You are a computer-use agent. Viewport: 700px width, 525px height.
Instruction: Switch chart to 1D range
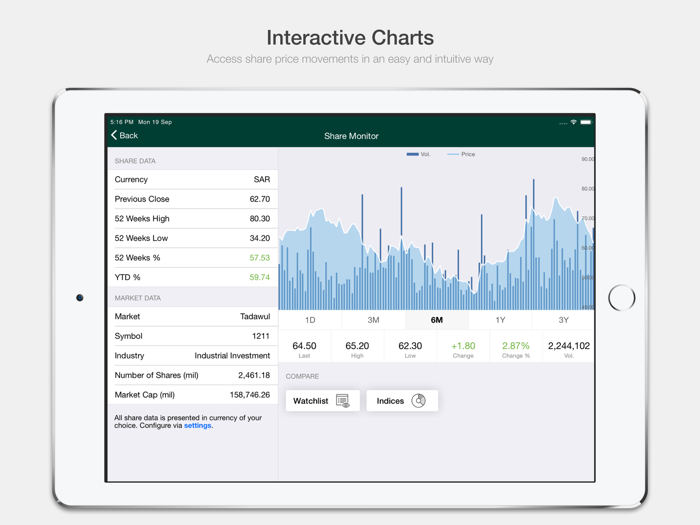[x=310, y=320]
